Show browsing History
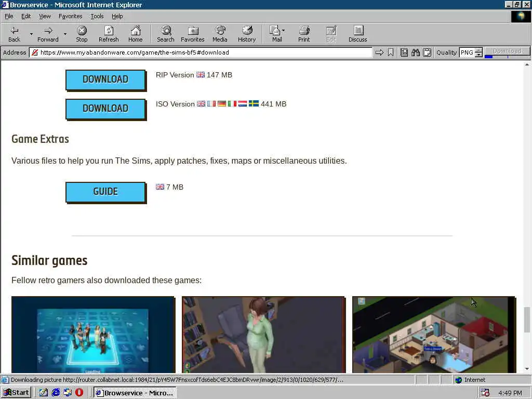 247,34
